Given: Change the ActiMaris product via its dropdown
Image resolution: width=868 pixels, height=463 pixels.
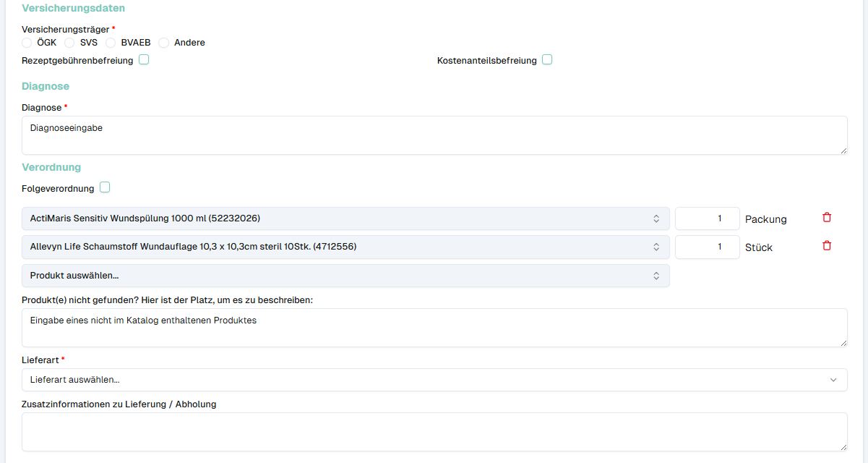Looking at the screenshot, I should [x=345, y=218].
